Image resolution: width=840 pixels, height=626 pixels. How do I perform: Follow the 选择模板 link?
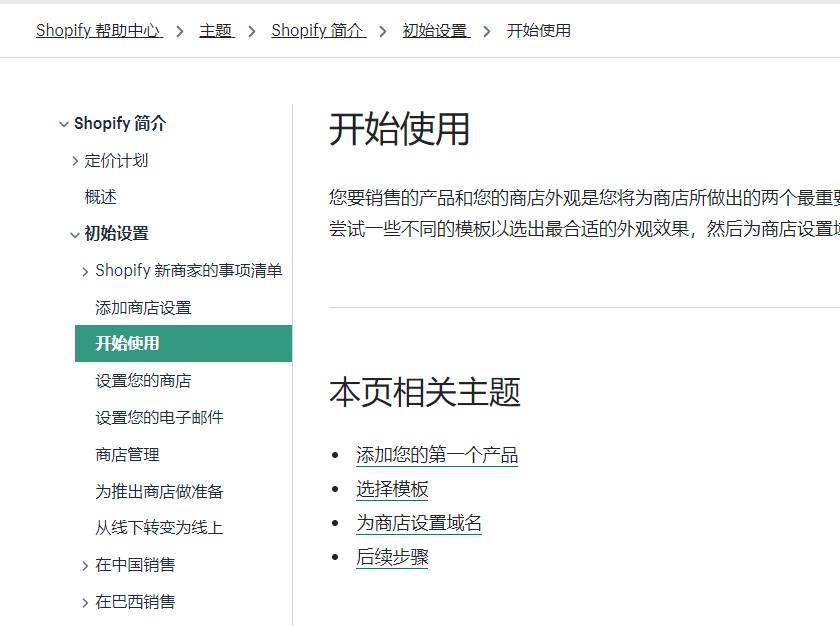(x=392, y=489)
